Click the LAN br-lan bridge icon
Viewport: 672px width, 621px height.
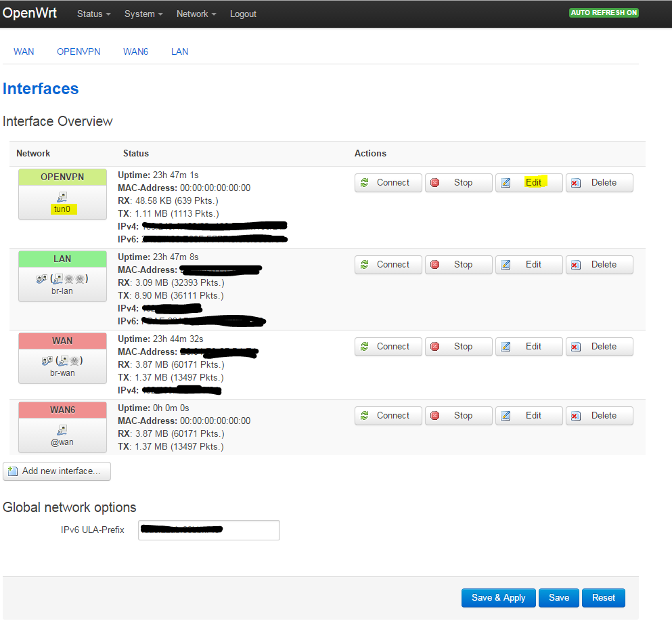(62, 278)
